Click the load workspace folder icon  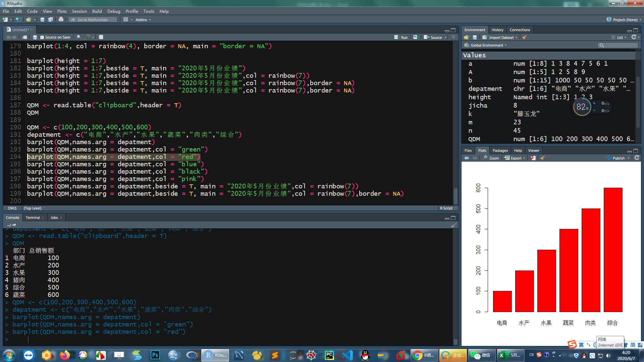tap(466, 37)
